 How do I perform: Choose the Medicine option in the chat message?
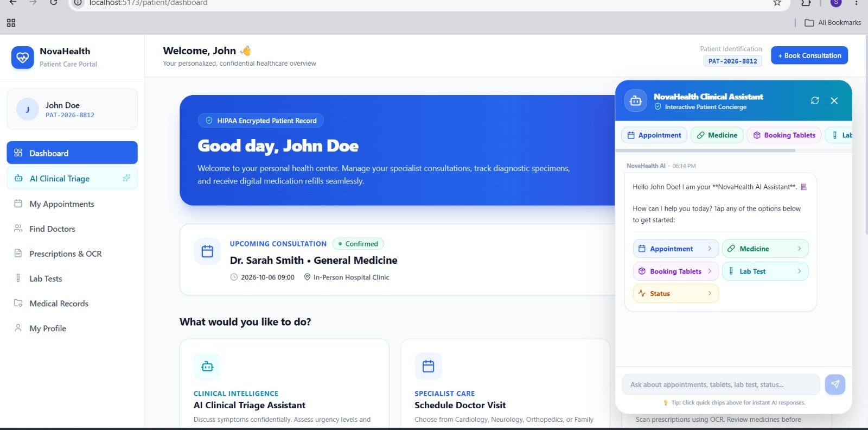[x=765, y=249]
